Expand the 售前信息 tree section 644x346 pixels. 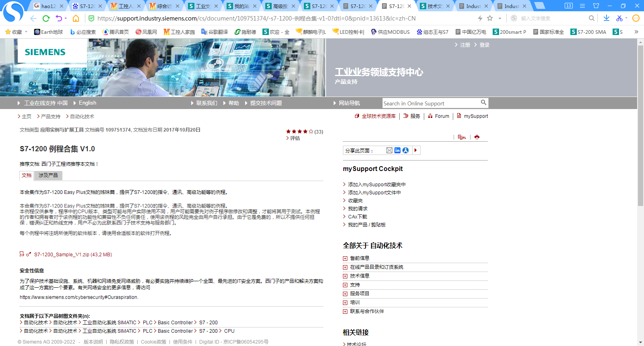click(345, 258)
